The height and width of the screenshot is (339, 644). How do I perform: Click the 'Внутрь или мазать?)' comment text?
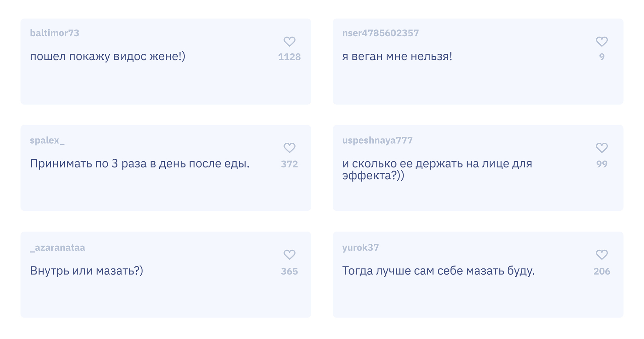86,271
